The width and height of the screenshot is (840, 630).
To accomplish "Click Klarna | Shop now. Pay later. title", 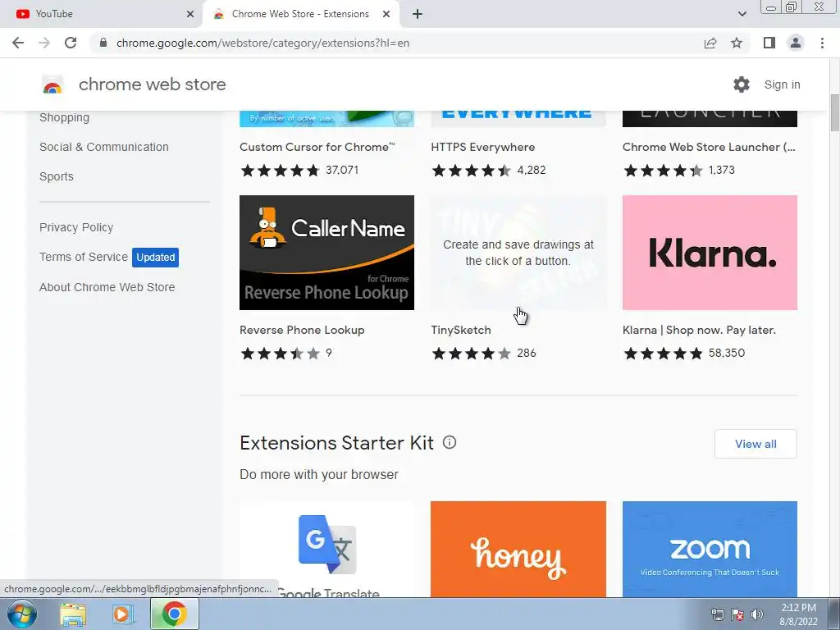I will click(699, 330).
